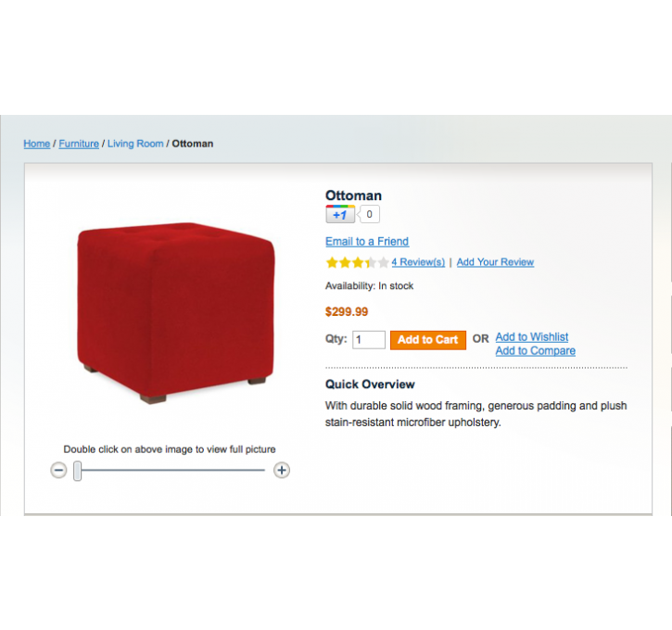Screen dimensions: 672x630
Task: Go to Home breadcrumb link
Action: pyautogui.click(x=37, y=144)
